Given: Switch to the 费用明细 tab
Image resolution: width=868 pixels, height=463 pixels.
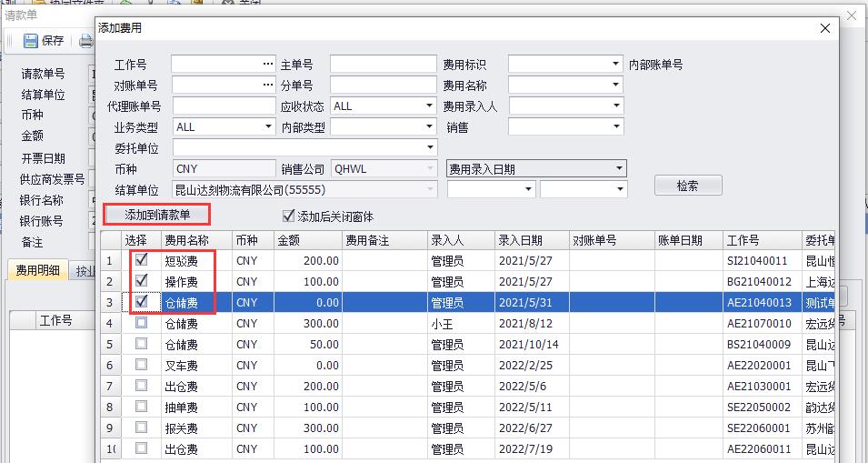Looking at the screenshot, I should tap(39, 271).
